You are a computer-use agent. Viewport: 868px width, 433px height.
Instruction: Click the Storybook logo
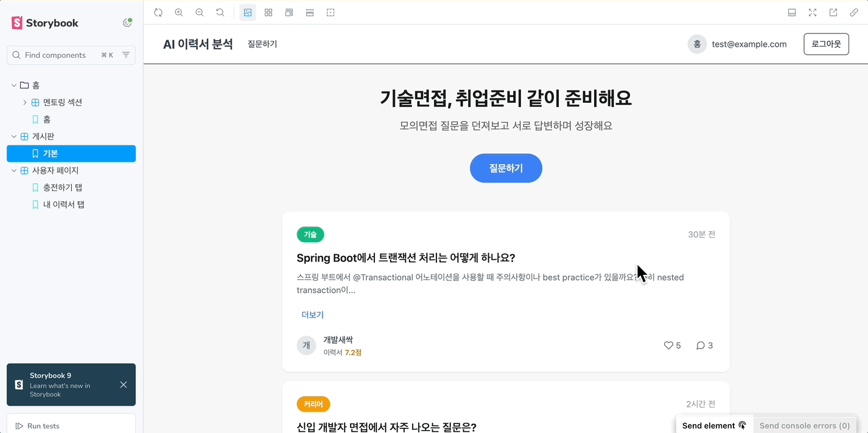point(45,23)
